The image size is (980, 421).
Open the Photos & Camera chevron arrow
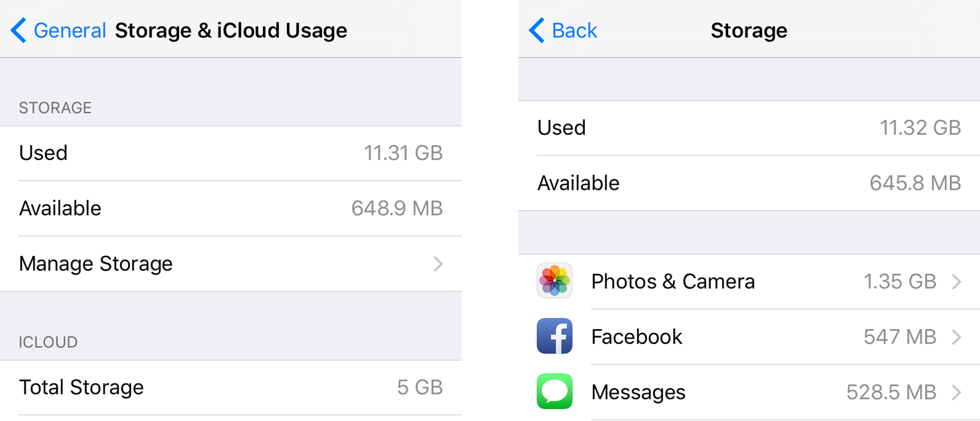click(x=956, y=281)
